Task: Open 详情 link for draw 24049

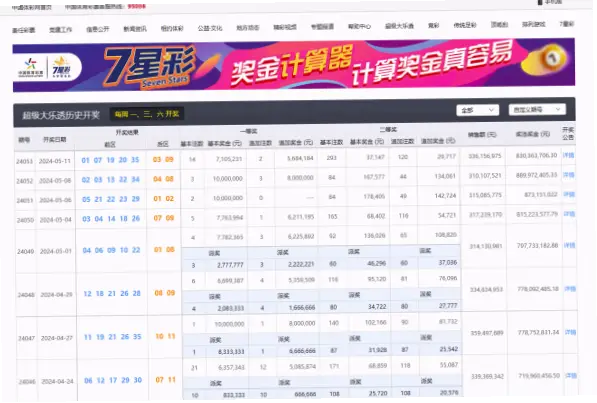Action: 570,246
